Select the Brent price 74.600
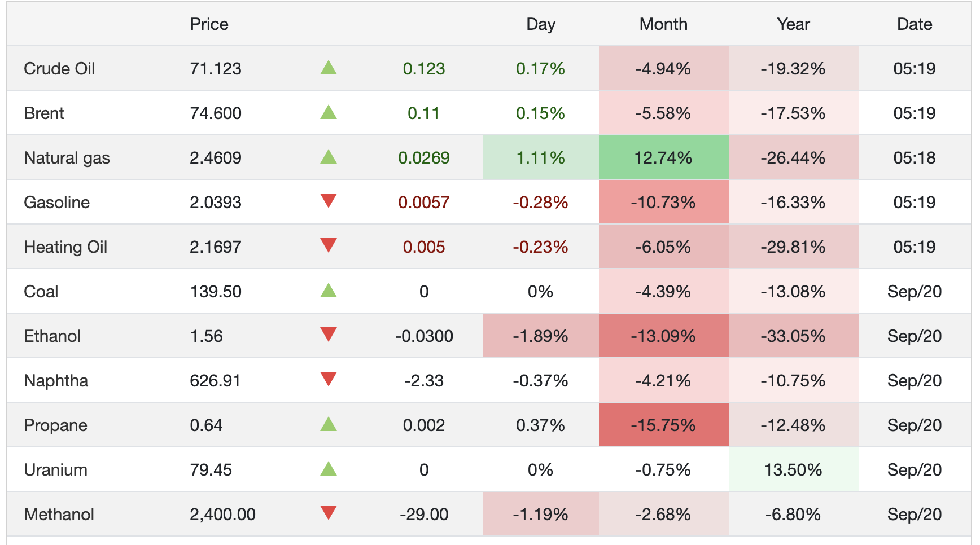The width and height of the screenshot is (980, 545). tap(216, 113)
